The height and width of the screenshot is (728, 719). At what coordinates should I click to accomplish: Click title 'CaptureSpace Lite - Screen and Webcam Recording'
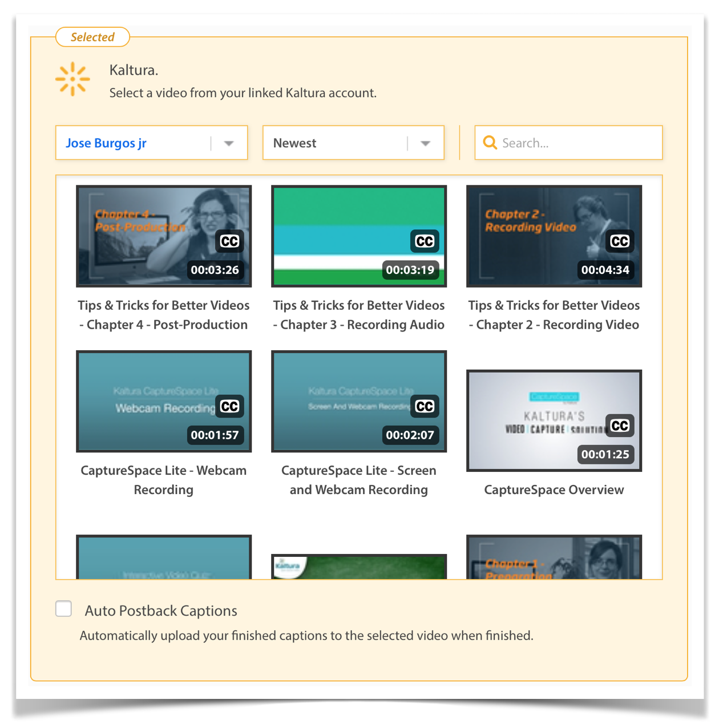[x=359, y=480]
